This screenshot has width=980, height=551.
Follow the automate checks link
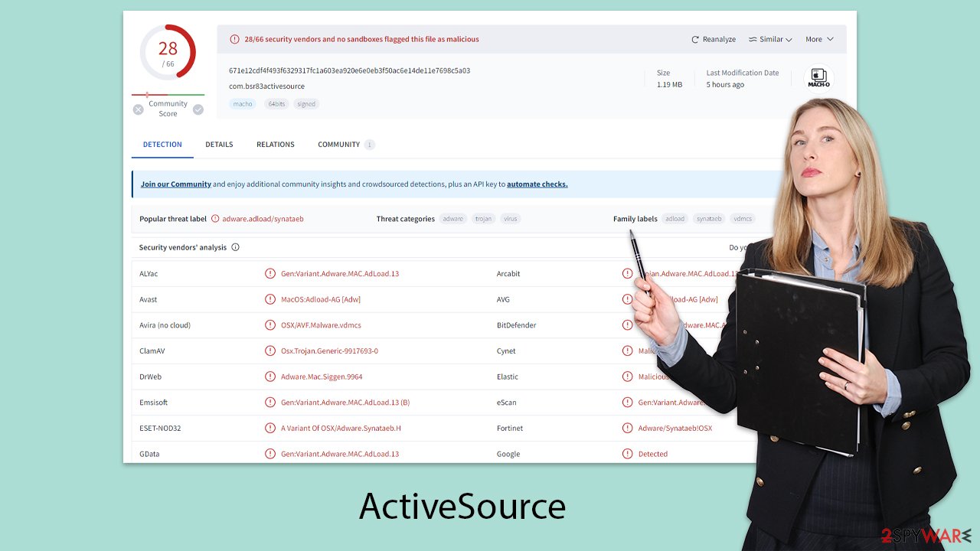[x=537, y=184]
